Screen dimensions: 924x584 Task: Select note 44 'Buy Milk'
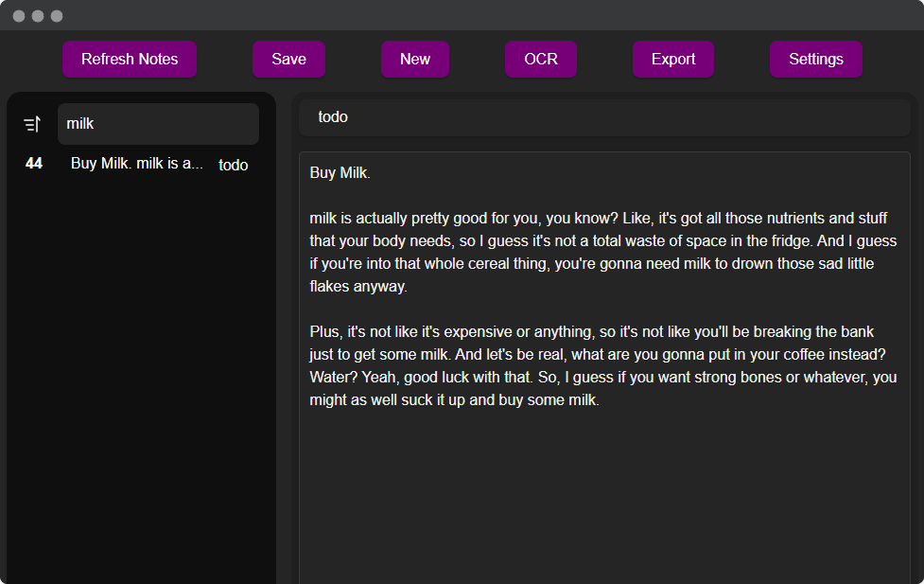(x=135, y=163)
